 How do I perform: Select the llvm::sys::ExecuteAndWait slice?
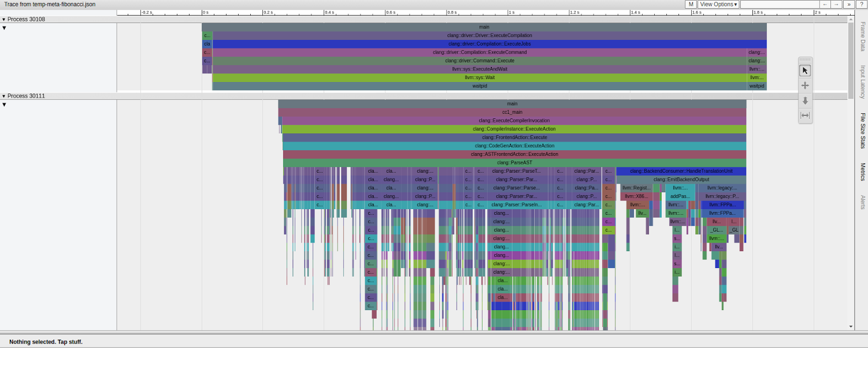coord(480,69)
